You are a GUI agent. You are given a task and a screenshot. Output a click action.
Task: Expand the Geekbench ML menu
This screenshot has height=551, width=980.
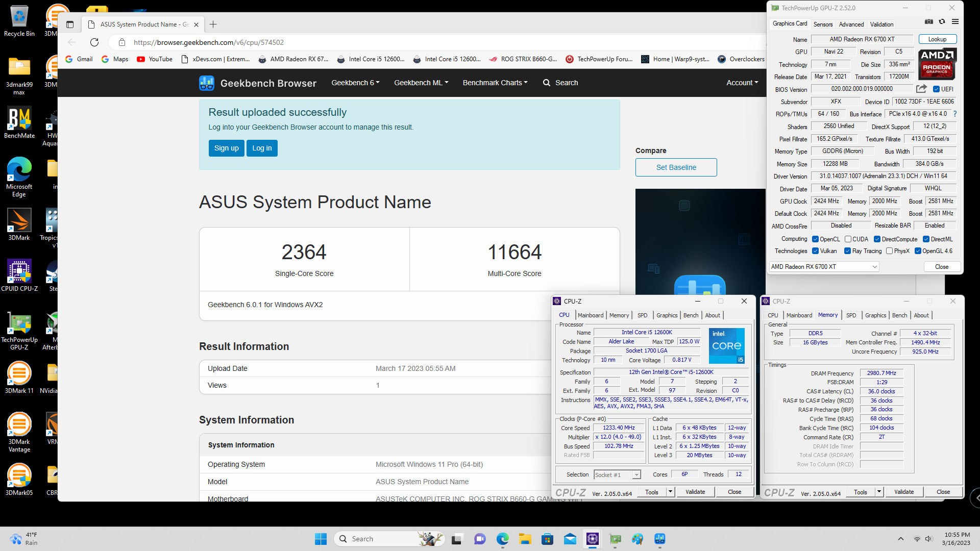(x=421, y=83)
